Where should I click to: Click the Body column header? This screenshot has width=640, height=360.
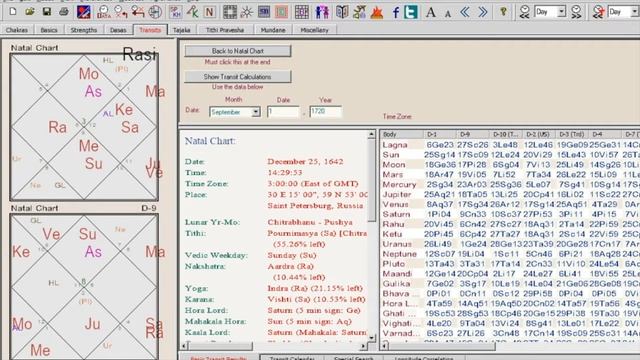401,134
